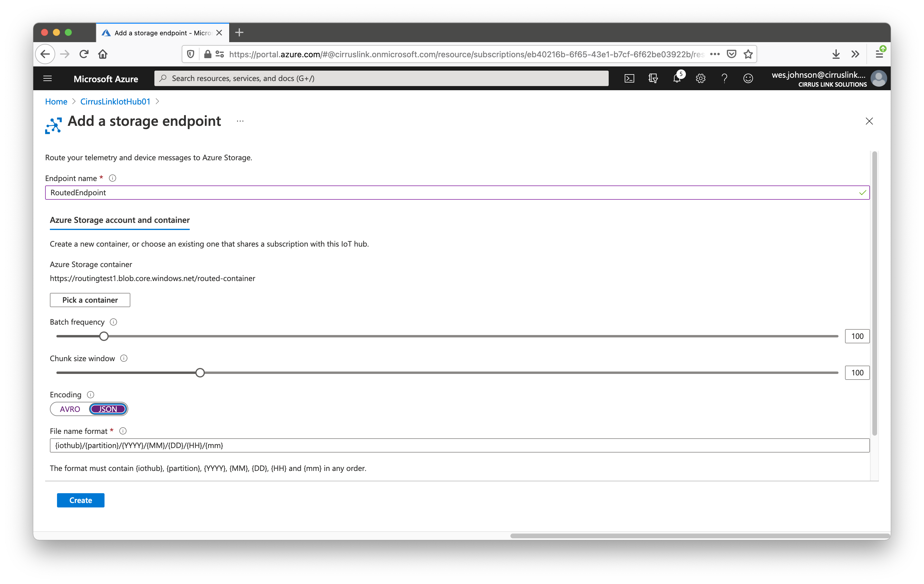Screen dimensions: 924x584
Task: Open the help question mark icon
Action: [724, 79]
